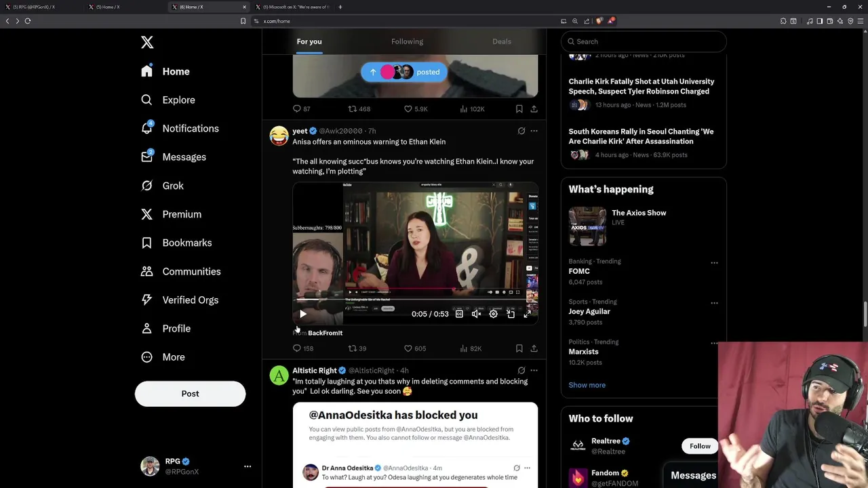
Task: Enter picture-in-picture for the video
Action: point(510,314)
